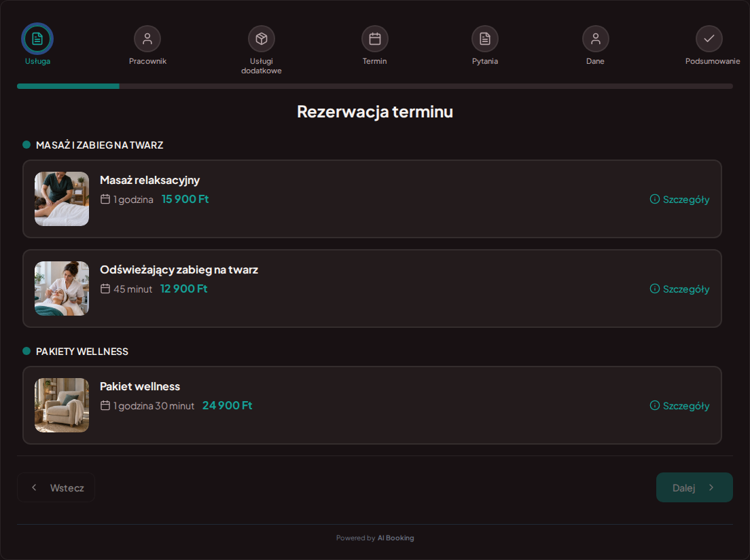The image size is (750, 560).
Task: Choose Odświeżający zabieg na twarz title
Action: (x=179, y=270)
